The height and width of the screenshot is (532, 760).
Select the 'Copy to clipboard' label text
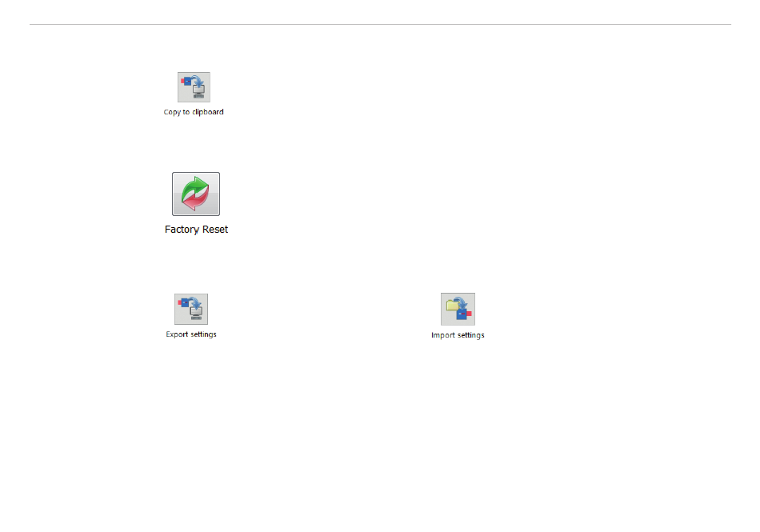[x=194, y=112]
